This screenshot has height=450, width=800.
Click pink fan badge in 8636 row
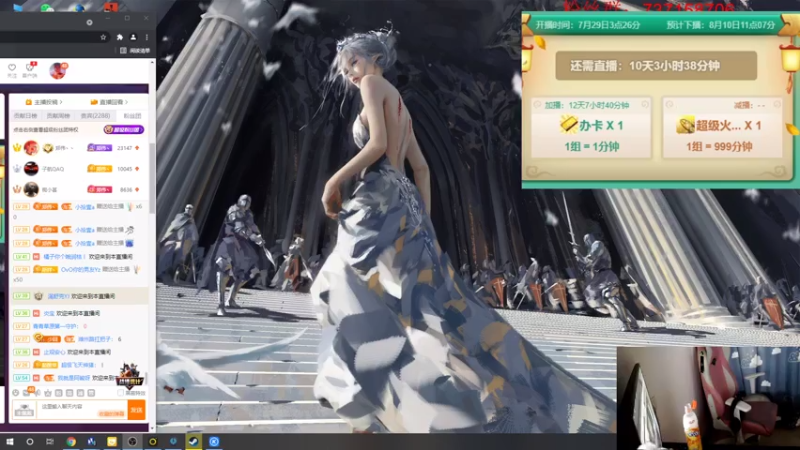click(x=99, y=189)
